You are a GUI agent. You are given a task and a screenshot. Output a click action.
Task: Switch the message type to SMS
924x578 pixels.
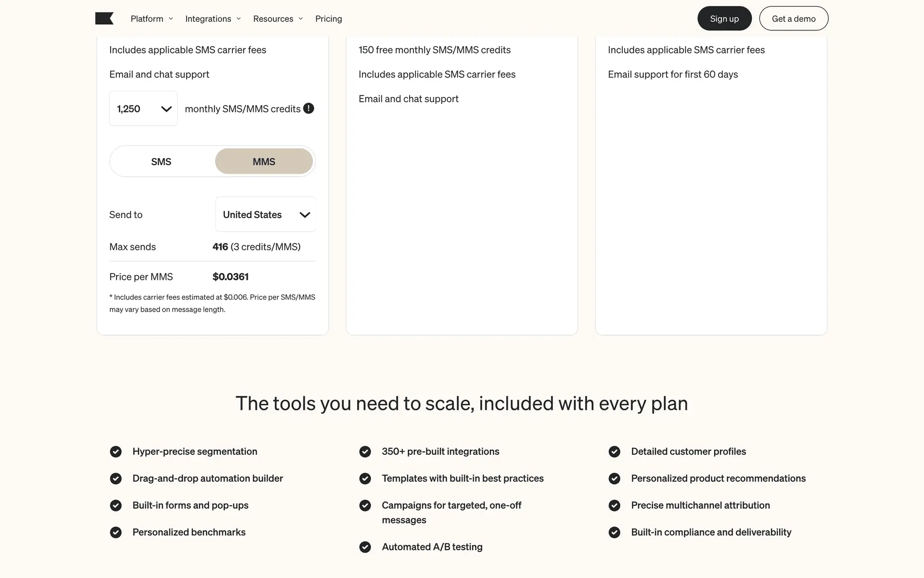(x=161, y=161)
